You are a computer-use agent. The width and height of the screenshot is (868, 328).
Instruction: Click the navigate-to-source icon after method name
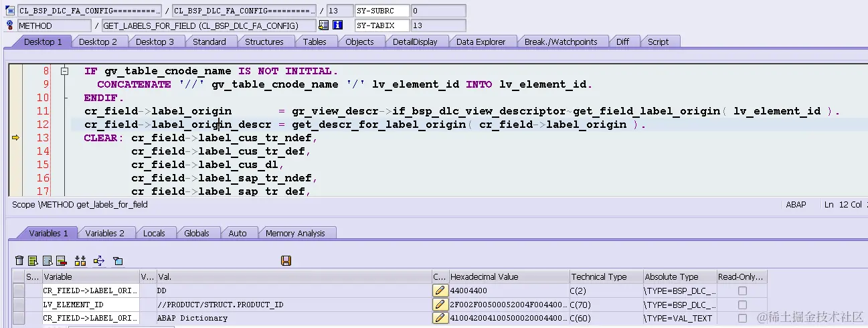pyautogui.click(x=324, y=25)
